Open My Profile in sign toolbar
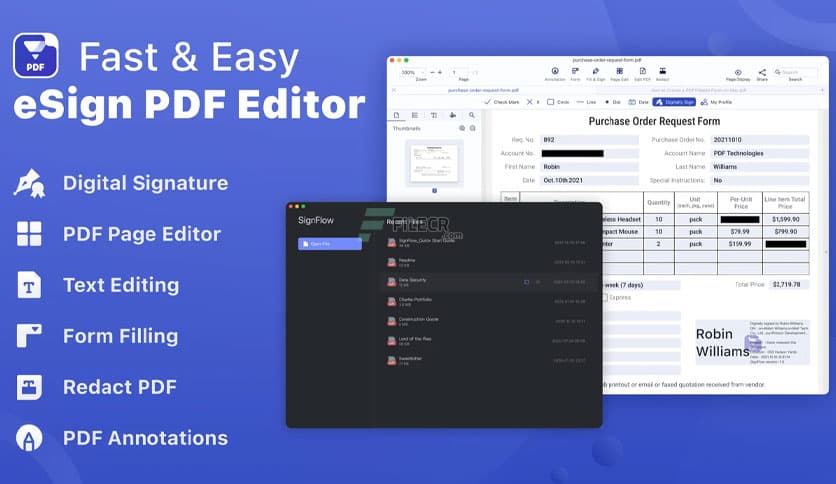This screenshot has height=484, width=836. pos(716,102)
